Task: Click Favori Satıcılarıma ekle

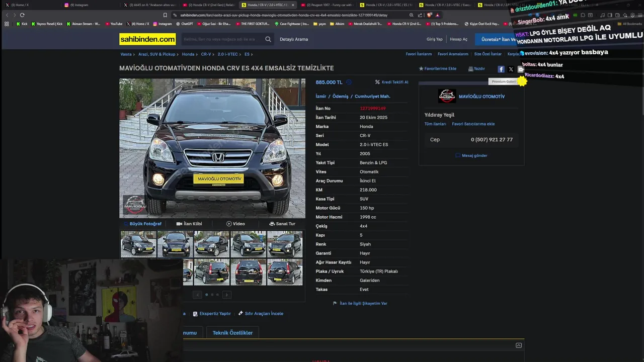Action: [x=473, y=124]
